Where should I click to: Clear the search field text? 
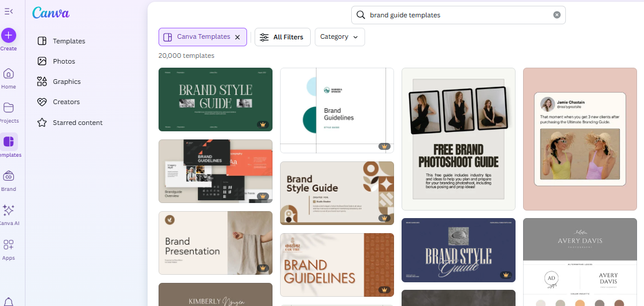[557, 15]
